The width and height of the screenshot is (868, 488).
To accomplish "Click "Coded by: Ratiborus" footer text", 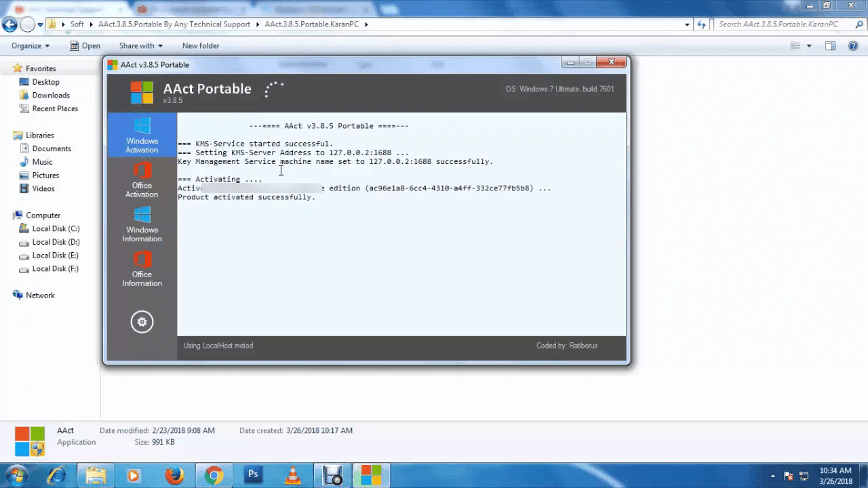I will coord(567,346).
